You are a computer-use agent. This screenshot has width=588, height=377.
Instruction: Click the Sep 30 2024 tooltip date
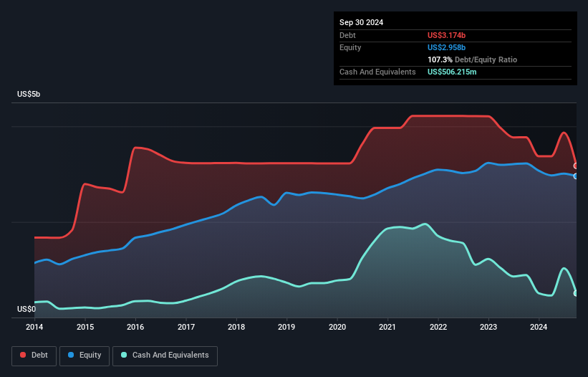(361, 22)
